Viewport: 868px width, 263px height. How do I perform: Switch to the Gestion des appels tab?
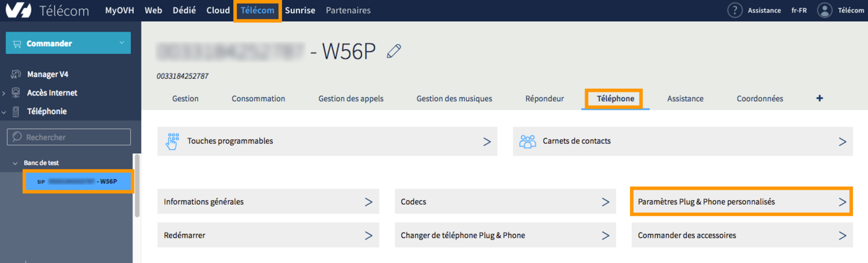pos(350,99)
